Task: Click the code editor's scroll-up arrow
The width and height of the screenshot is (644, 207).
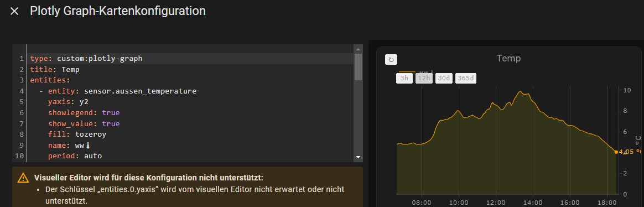Action: point(358,49)
